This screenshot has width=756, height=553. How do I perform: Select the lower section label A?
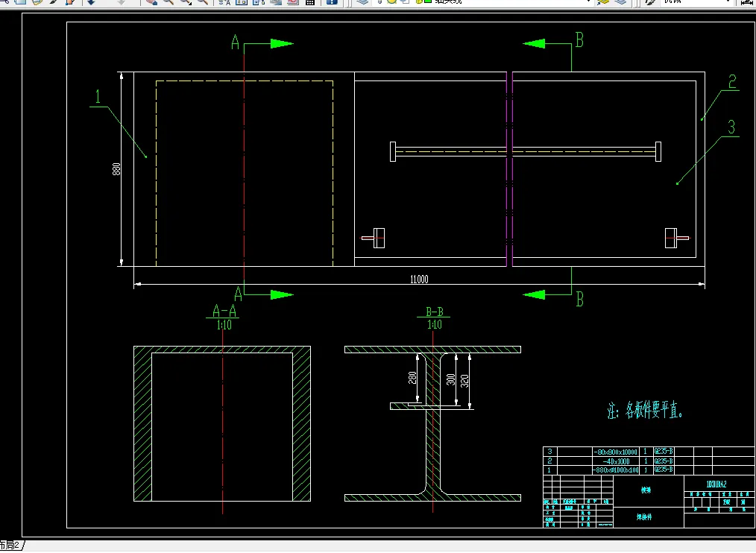[x=238, y=294]
